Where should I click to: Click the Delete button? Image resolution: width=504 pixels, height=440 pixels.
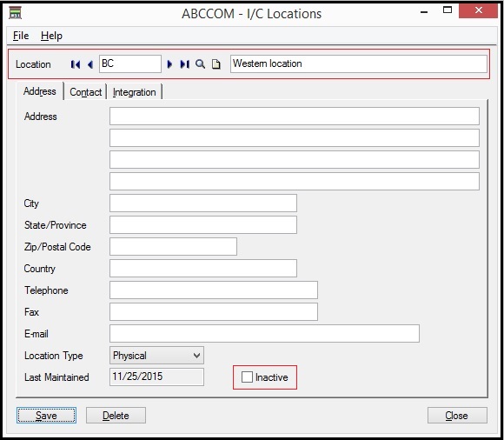[116, 416]
